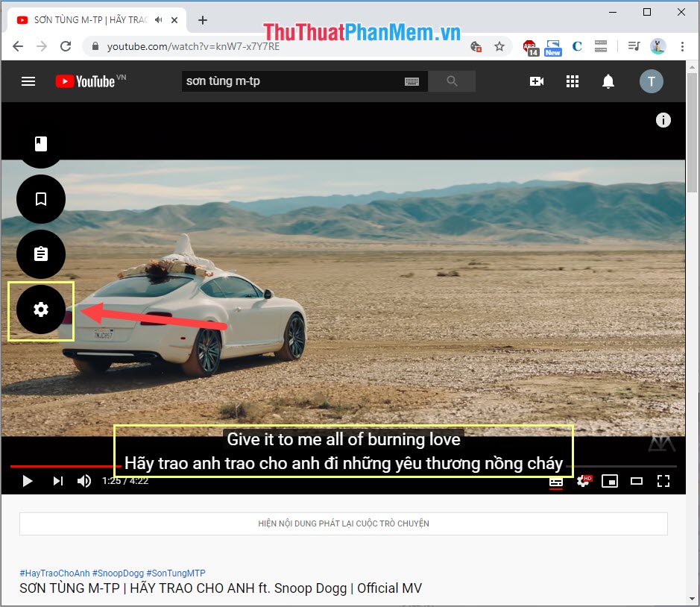Open the YouTube apps grid

pos(572,81)
